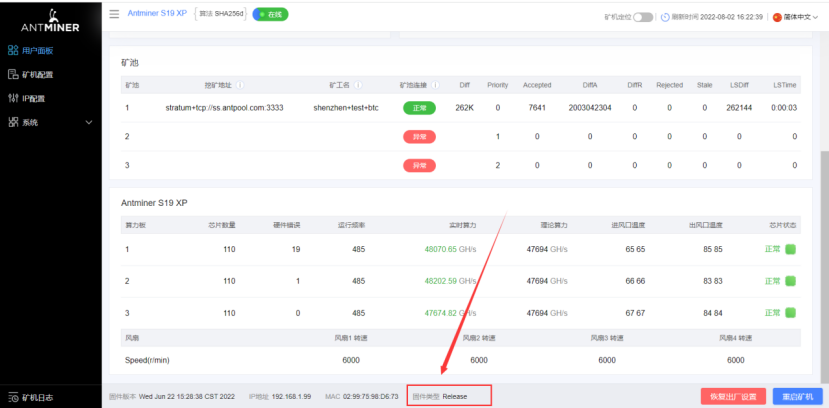Click the DiffA value 2003042304
Image resolution: width=829 pixels, height=408 pixels.
[590, 108]
